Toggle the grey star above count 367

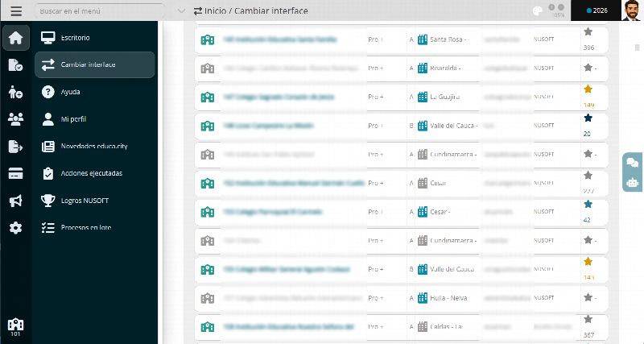(588, 319)
